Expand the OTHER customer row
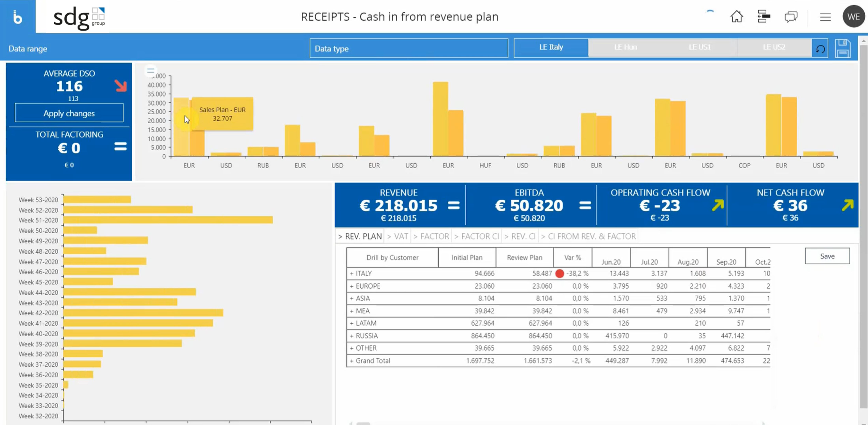 pyautogui.click(x=352, y=348)
